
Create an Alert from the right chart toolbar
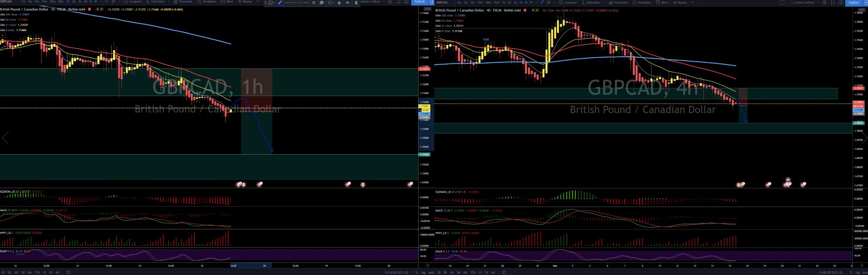coord(662,2)
